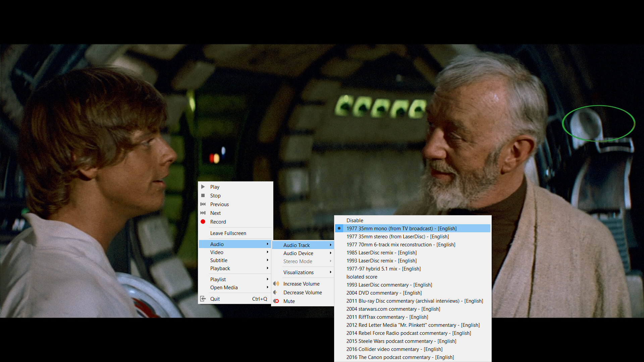Viewport: 644px width, 362px height.
Task: Click Quit in the context menu
Action: (235, 299)
